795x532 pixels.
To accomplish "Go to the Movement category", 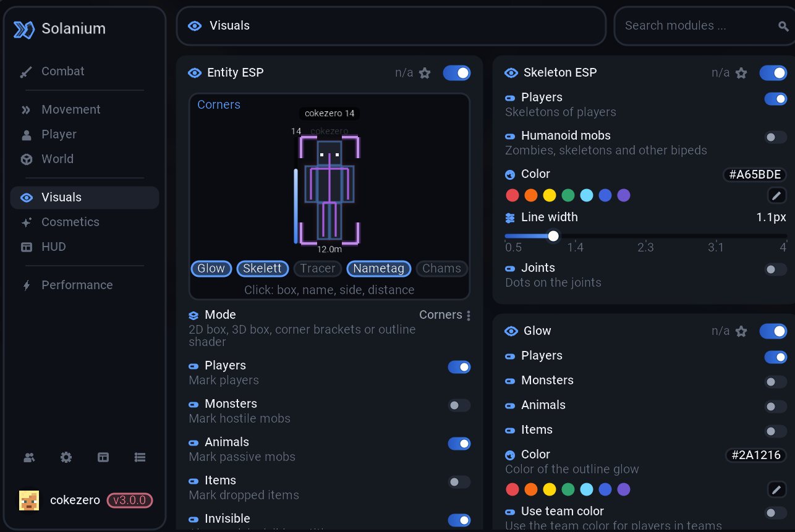I will 85,110.
